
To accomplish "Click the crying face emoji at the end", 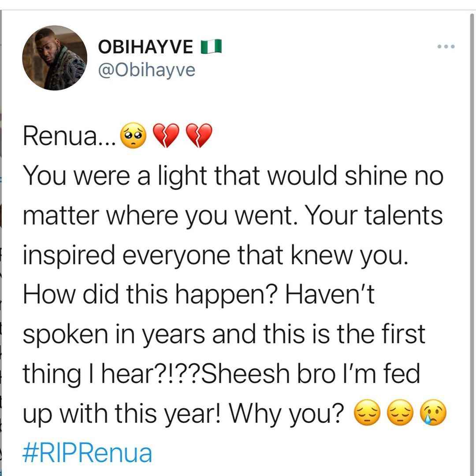I will [x=434, y=414].
